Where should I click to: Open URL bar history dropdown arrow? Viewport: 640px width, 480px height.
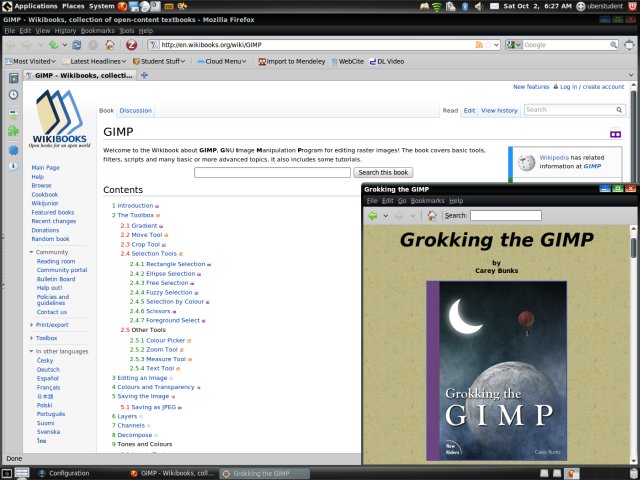pyautogui.click(x=496, y=45)
